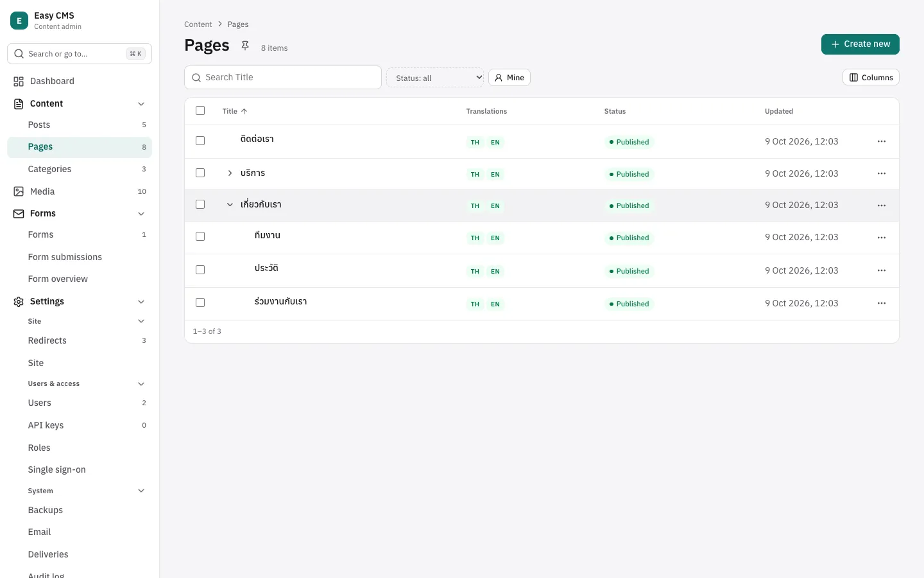Collapse the Content sidebar section chevron
The height and width of the screenshot is (578, 924).
141,104
